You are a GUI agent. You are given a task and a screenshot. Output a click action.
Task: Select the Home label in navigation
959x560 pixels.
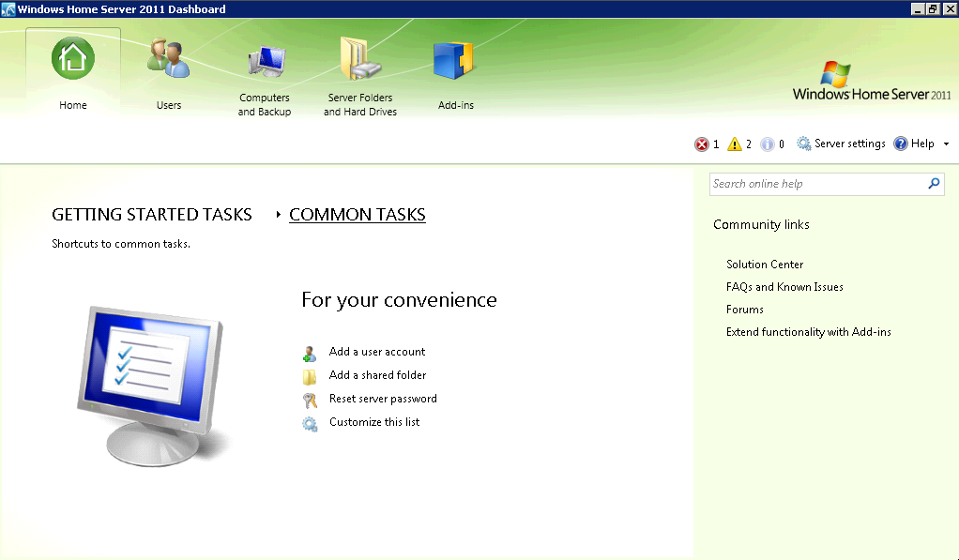(x=73, y=105)
